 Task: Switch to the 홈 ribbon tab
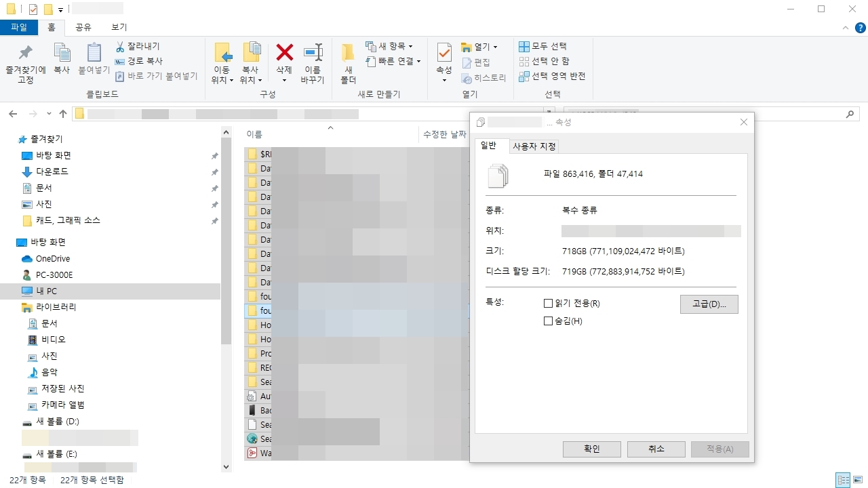click(52, 28)
